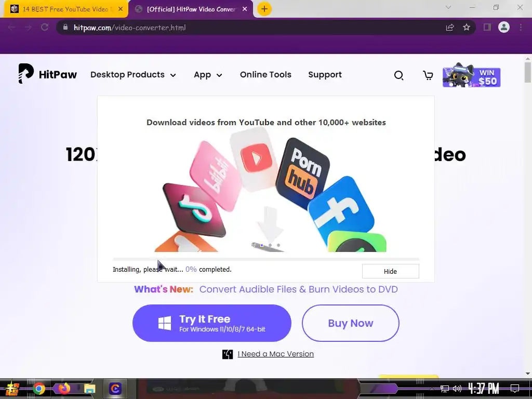The width and height of the screenshot is (532, 399).
Task: Open the network icon in system tray
Action: click(x=445, y=389)
